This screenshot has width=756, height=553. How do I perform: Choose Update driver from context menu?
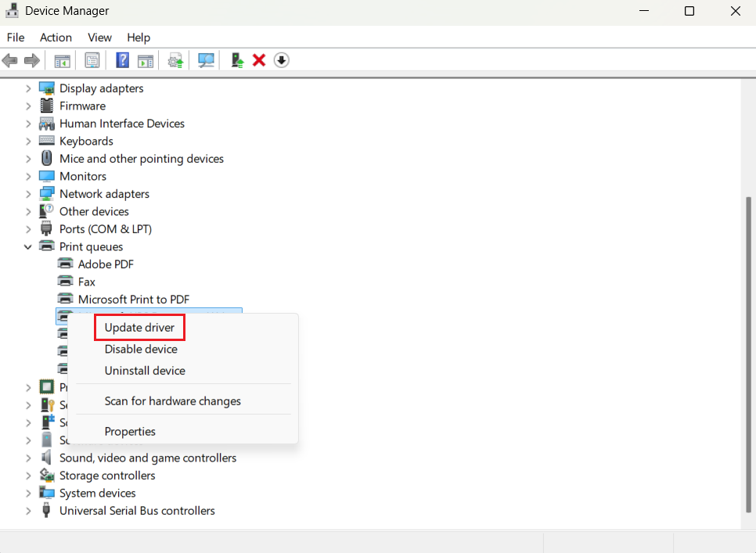tap(139, 328)
